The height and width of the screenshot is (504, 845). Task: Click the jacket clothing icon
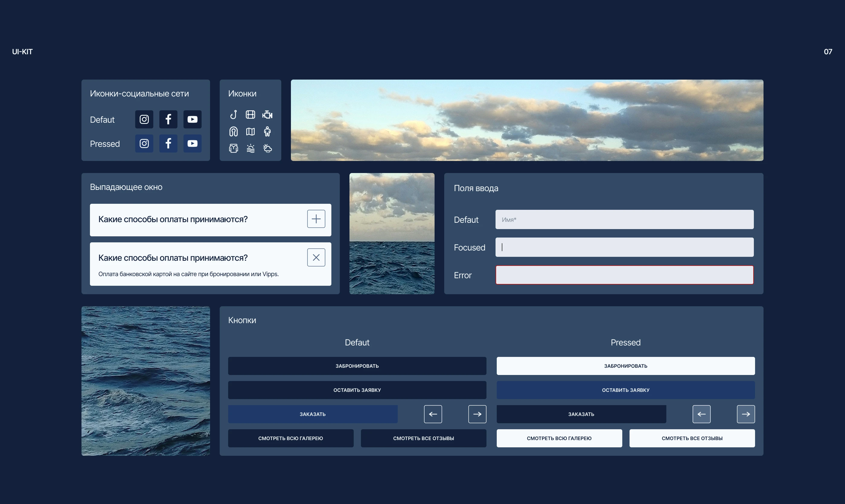(233, 148)
